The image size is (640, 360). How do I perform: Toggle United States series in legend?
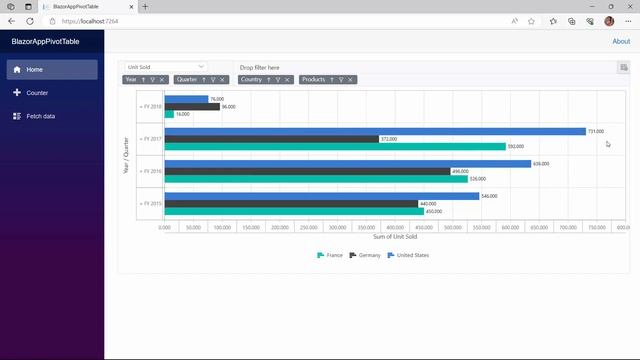[x=408, y=255]
